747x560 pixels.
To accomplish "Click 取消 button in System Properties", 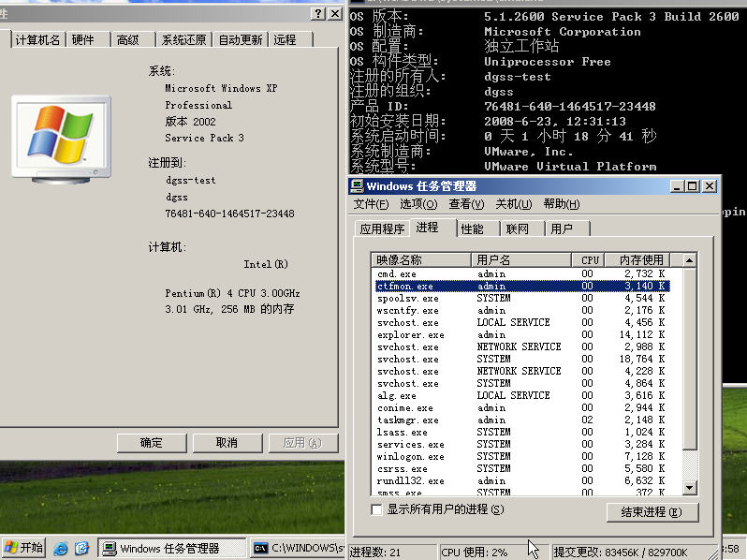I will (x=227, y=443).
